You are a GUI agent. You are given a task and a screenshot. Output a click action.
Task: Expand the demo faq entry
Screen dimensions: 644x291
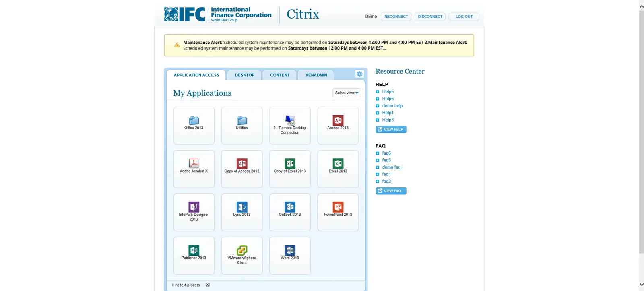coord(378,167)
